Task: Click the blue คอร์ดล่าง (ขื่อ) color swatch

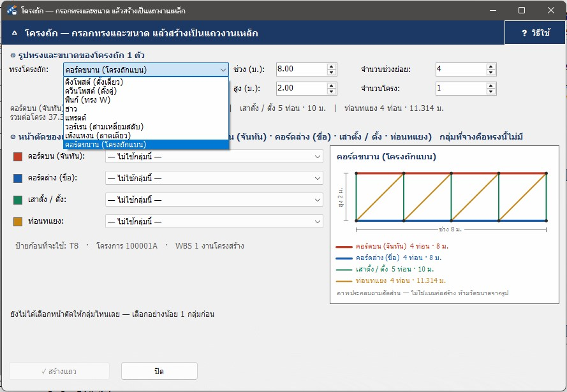Action: point(18,178)
